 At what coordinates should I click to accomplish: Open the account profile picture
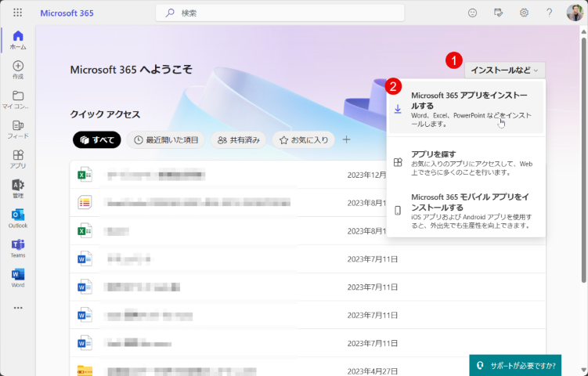click(x=575, y=13)
